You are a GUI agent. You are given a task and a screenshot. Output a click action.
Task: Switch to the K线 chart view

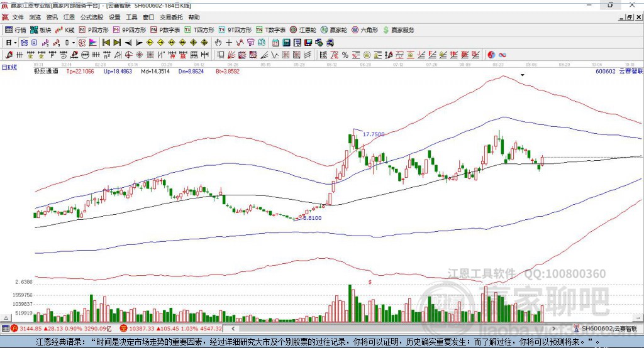click(65, 30)
